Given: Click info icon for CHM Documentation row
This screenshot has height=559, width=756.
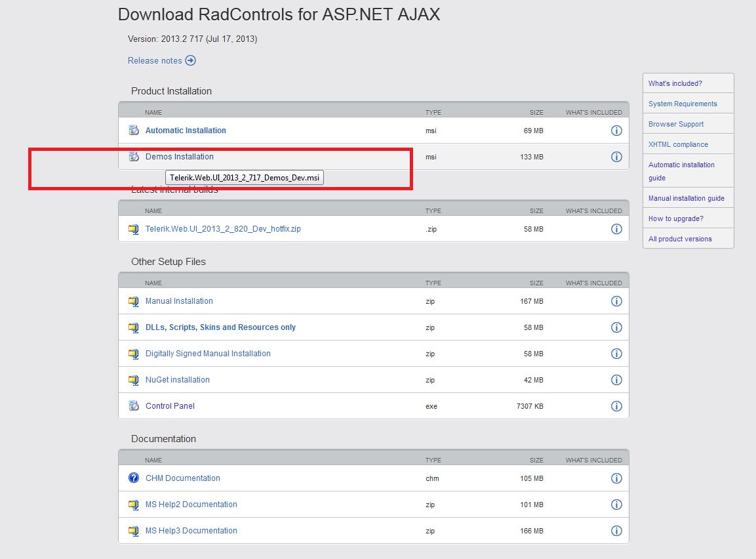Looking at the screenshot, I should coord(616,478).
